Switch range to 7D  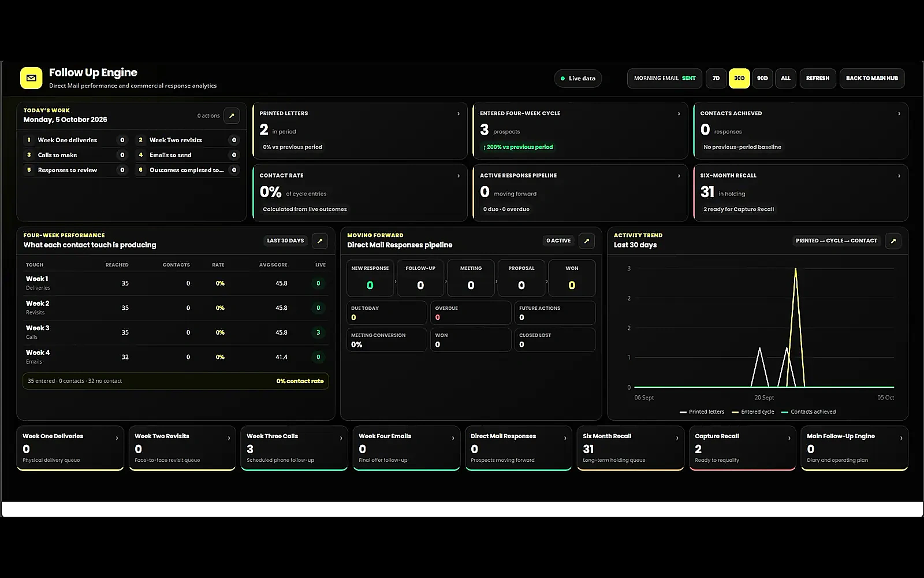[716, 79]
